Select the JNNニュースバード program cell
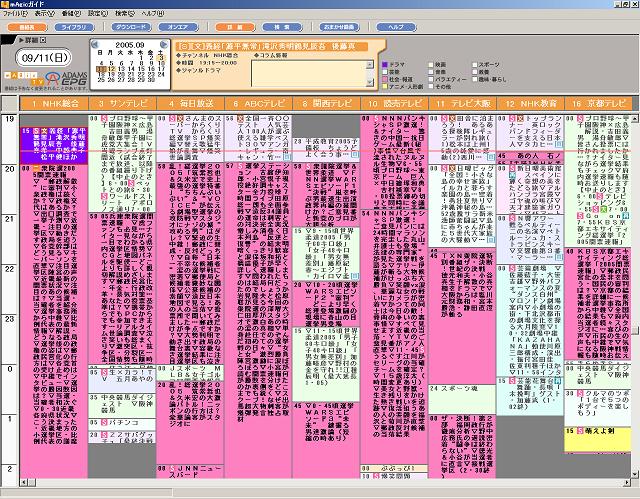Image resolution: width=640 pixels, height=499 pixels. coord(190,471)
